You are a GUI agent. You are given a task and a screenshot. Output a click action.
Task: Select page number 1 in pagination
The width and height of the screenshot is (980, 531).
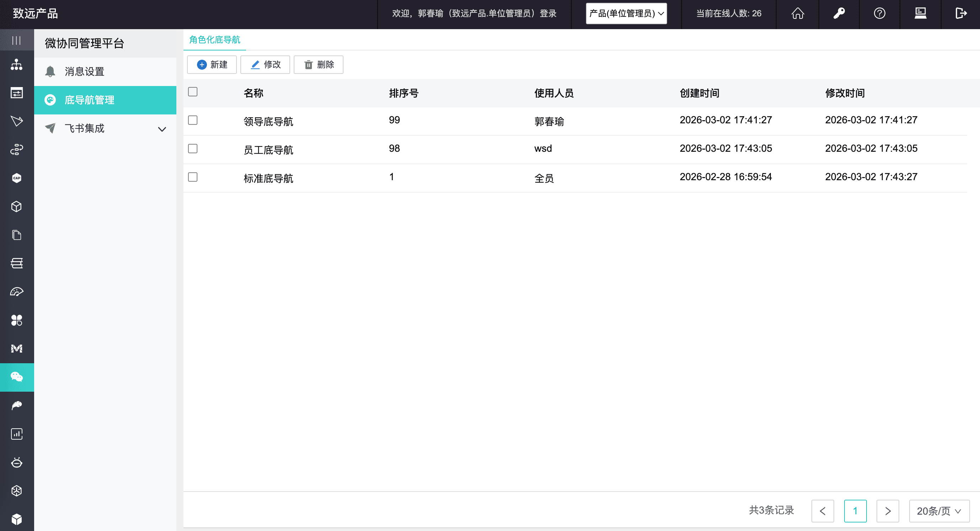tap(855, 511)
